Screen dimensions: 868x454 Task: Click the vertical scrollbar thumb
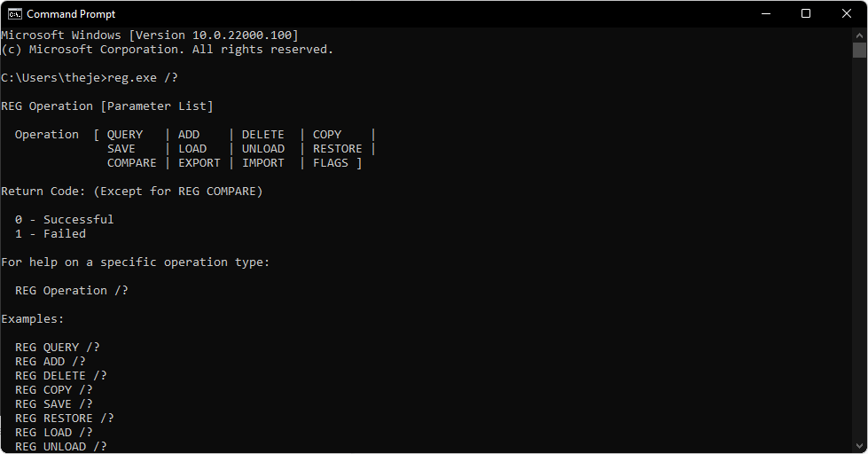pyautogui.click(x=859, y=51)
